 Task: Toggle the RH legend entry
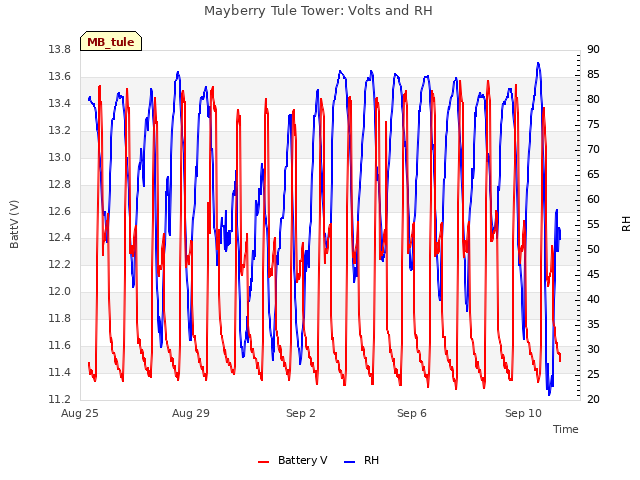coord(362,460)
